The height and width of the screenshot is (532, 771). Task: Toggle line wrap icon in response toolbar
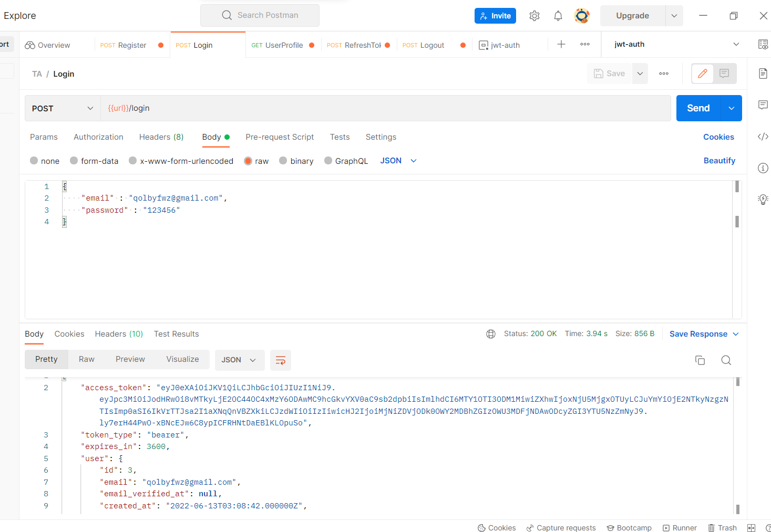tap(281, 360)
